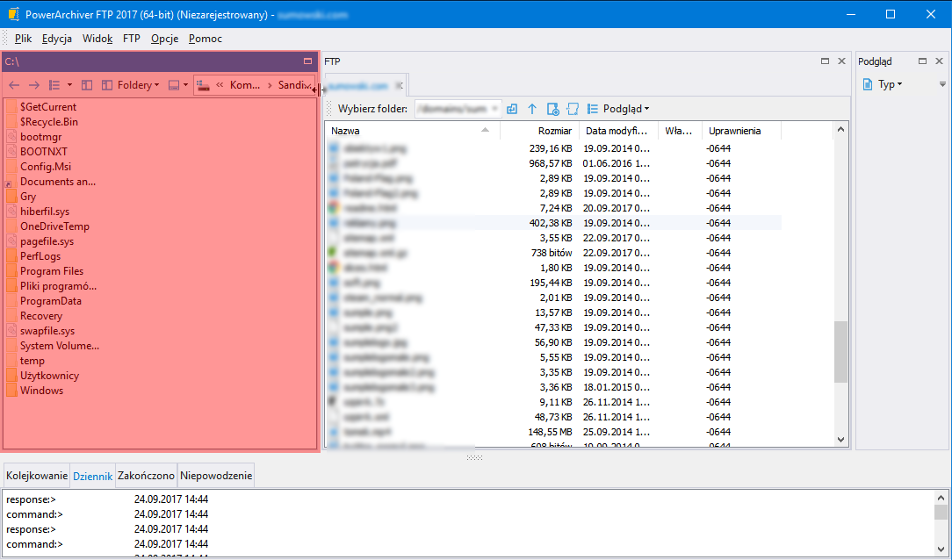Switch to the Kolejkowanie tab

pos(37,476)
